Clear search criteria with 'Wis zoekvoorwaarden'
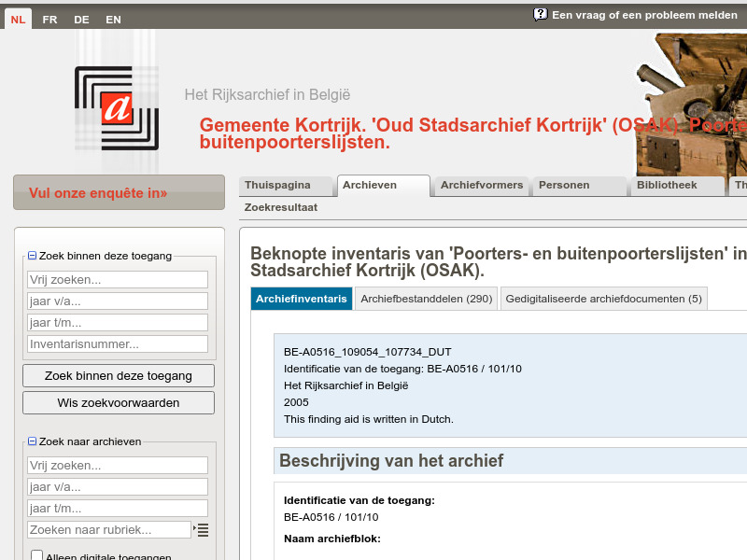 118,402
